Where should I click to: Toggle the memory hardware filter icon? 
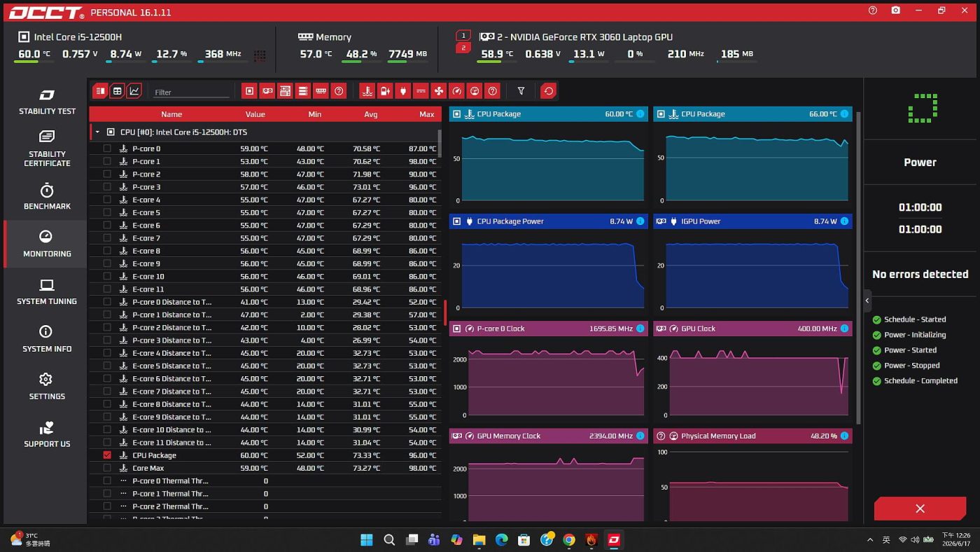pyautogui.click(x=321, y=91)
